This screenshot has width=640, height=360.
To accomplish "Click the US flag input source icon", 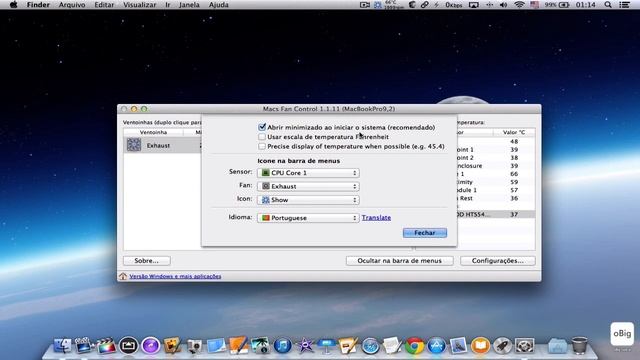I will tap(535, 5).
